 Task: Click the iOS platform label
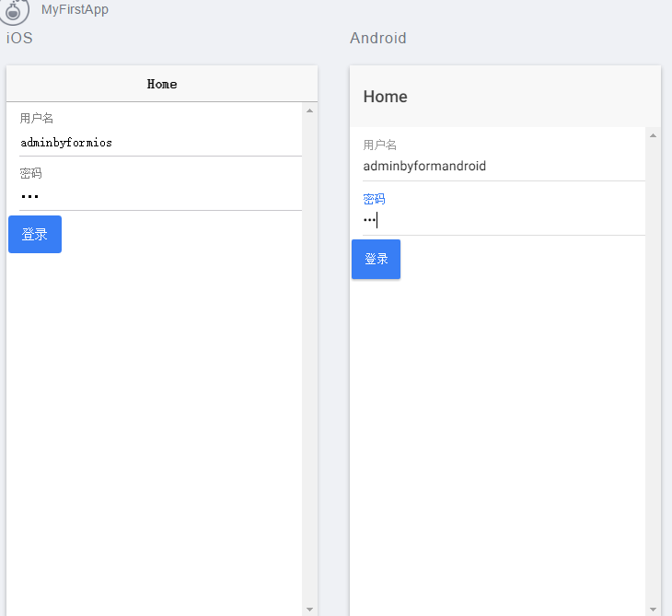(19, 38)
